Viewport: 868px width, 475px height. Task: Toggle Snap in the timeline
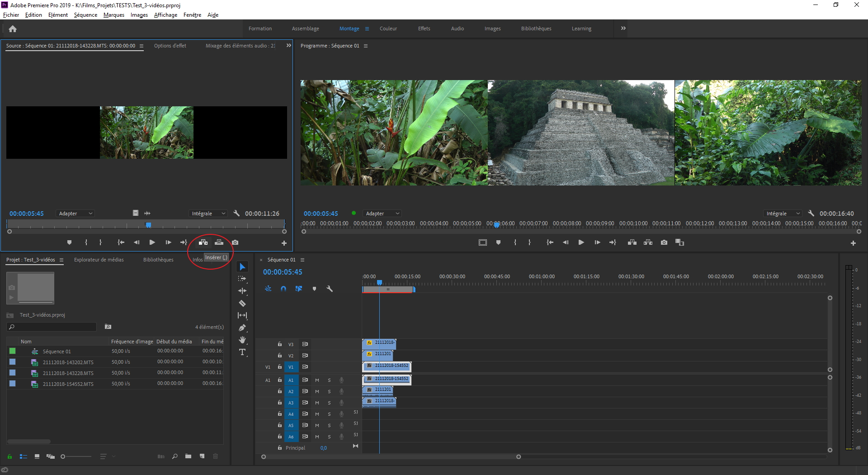[283, 289]
